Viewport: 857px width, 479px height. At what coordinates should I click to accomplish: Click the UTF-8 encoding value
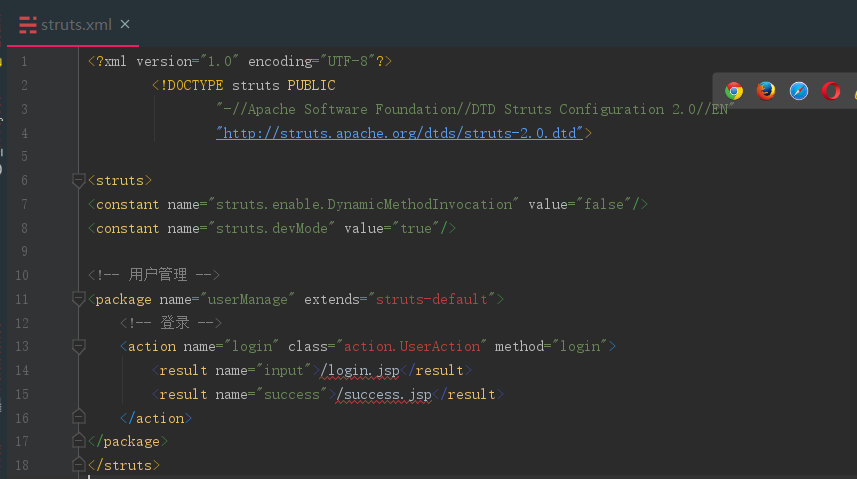(348, 61)
